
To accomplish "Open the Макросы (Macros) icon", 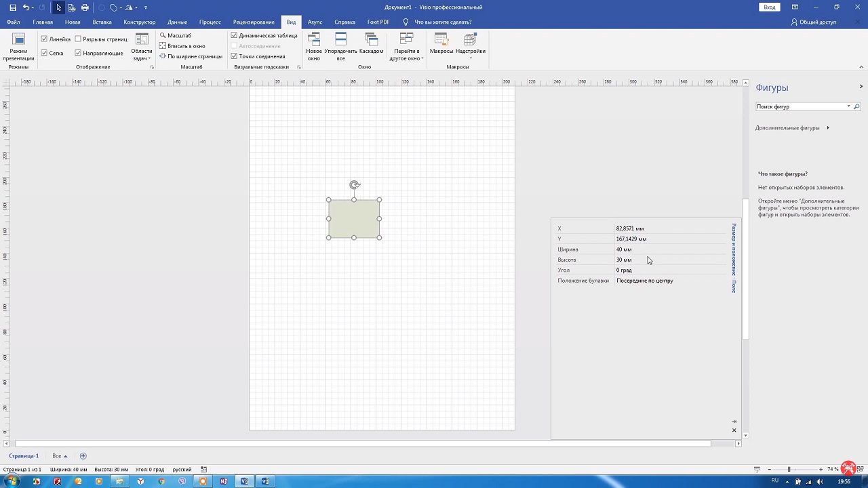I will tap(441, 43).
